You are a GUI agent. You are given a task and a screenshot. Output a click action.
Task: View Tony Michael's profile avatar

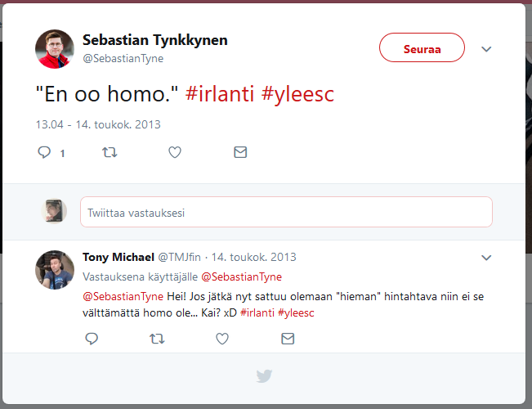pyautogui.click(x=54, y=269)
